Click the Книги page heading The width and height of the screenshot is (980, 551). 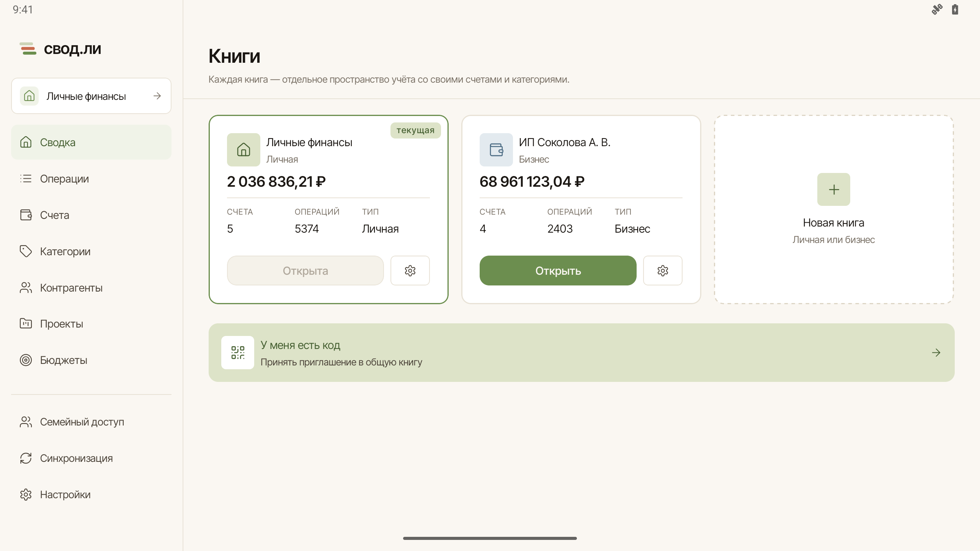point(234,56)
